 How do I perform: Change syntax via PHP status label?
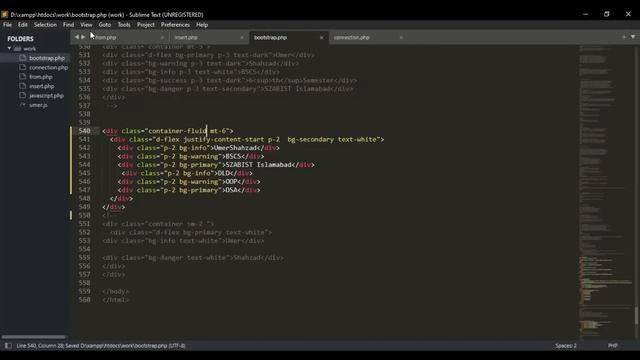pos(613,346)
